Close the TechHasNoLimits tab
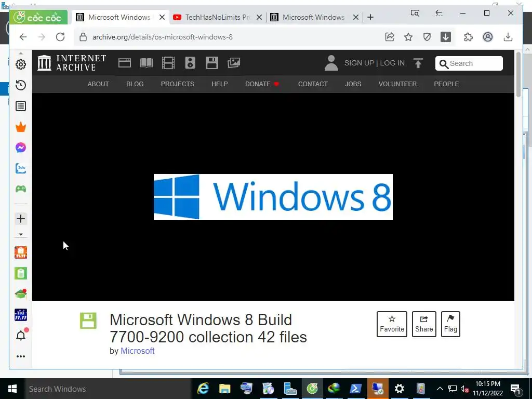 [259, 17]
